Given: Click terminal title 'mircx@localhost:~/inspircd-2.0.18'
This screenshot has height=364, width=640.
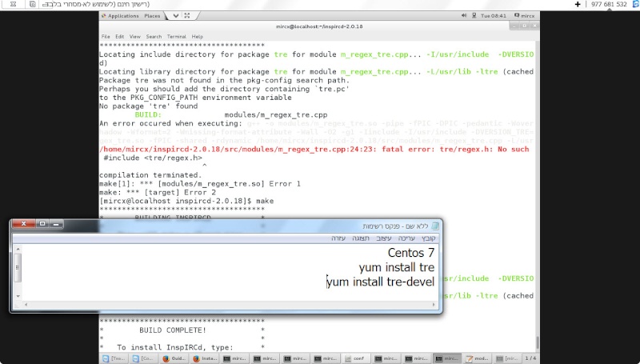Looking at the screenshot, I should 318,26.
